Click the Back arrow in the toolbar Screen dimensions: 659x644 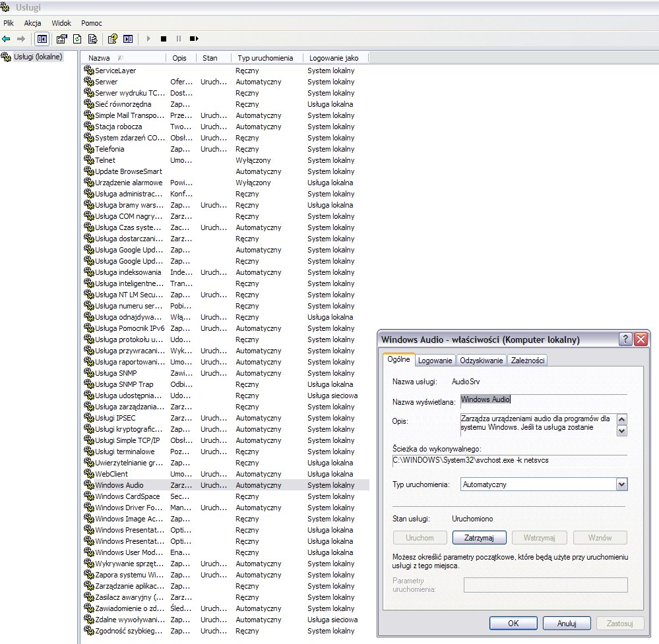tap(7, 39)
